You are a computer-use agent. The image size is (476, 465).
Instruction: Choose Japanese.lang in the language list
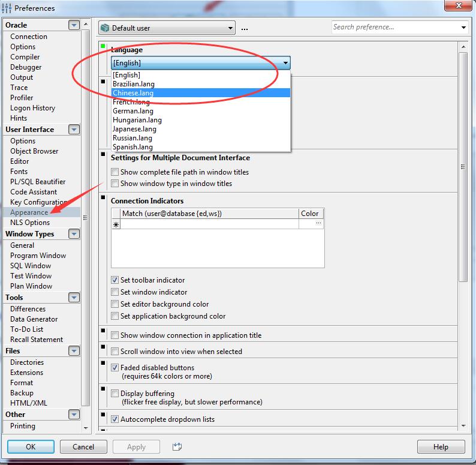tap(134, 129)
